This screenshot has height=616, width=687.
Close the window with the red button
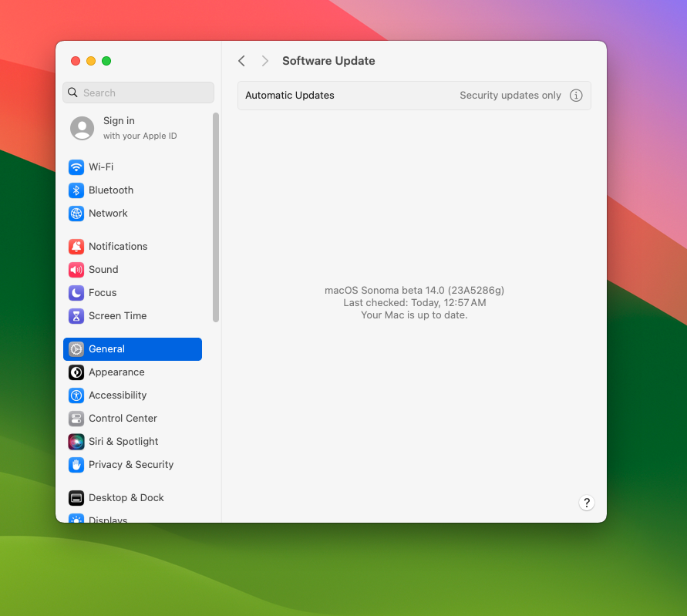coord(76,61)
